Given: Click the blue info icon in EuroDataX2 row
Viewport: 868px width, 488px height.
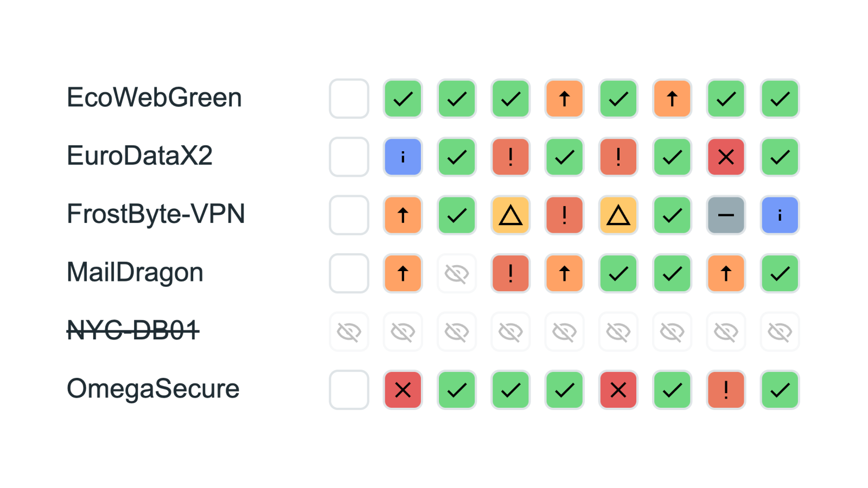Looking at the screenshot, I should [x=403, y=157].
